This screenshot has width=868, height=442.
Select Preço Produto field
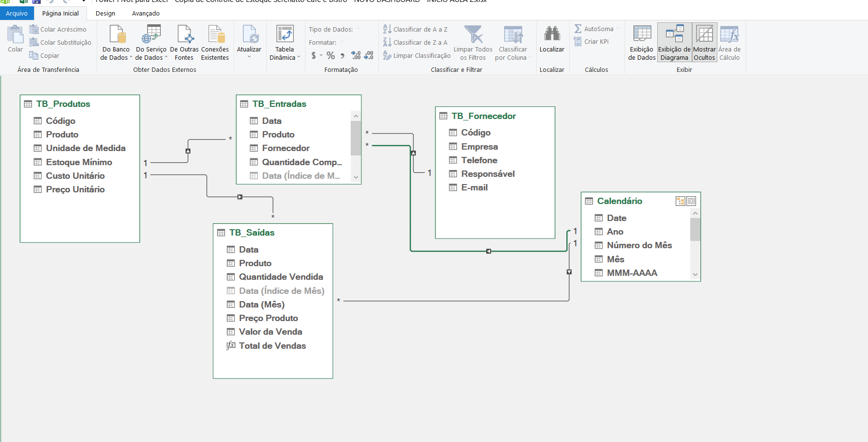coord(268,318)
